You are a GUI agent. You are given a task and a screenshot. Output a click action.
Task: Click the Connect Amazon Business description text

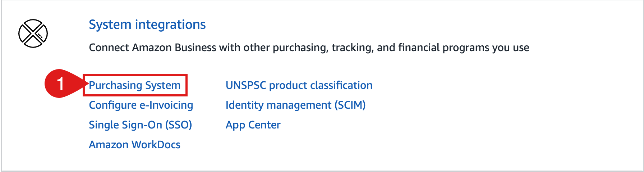pyautogui.click(x=309, y=47)
